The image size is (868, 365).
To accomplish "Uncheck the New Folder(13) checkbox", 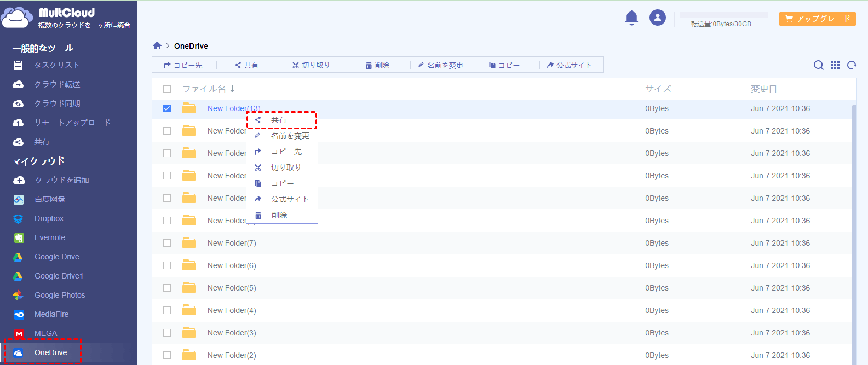I will (167, 108).
